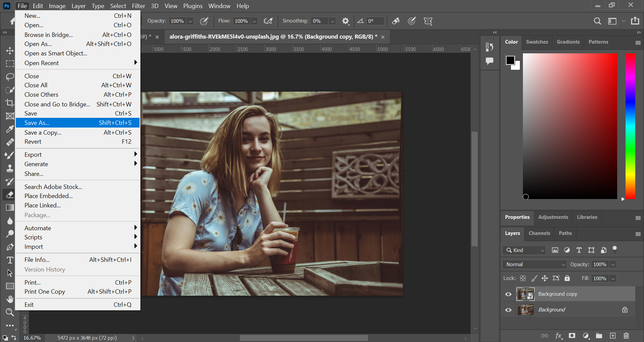Image resolution: width=644 pixels, height=342 pixels.
Task: Toggle visibility of the Background layer
Action: click(508, 310)
